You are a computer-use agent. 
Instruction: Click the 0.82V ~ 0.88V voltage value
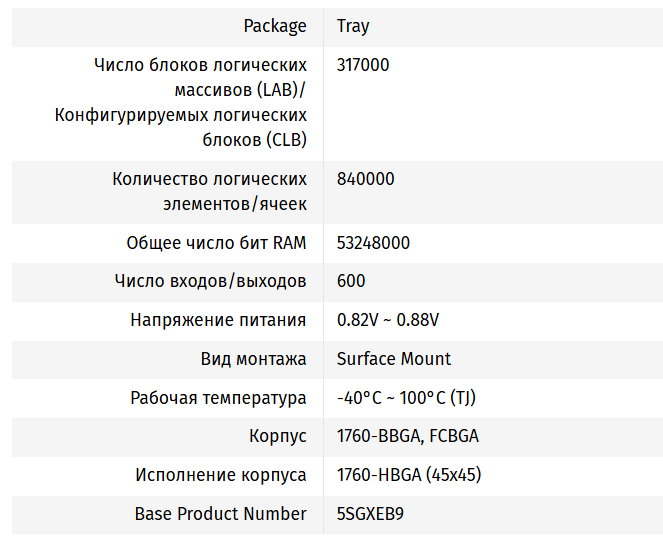388,320
